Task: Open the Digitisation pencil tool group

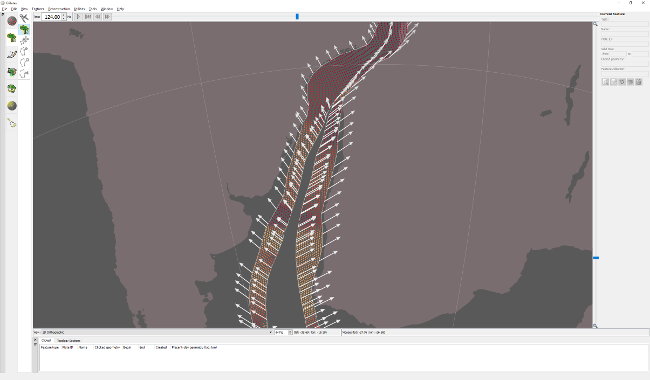Action: tap(12, 55)
